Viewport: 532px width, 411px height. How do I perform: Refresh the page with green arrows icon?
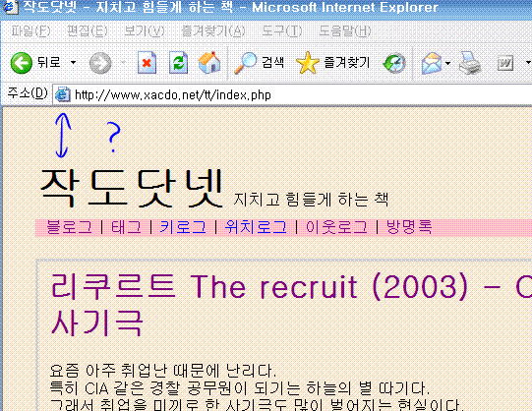[x=178, y=62]
